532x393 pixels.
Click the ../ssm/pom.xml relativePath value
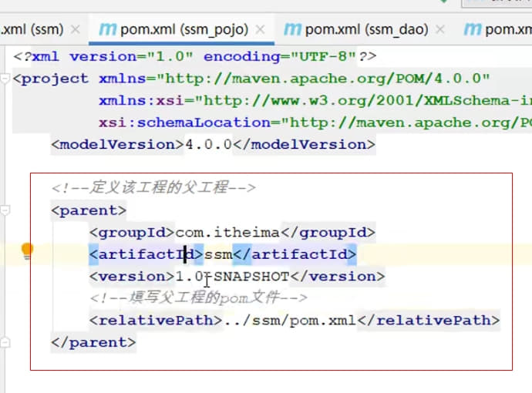click(290, 321)
